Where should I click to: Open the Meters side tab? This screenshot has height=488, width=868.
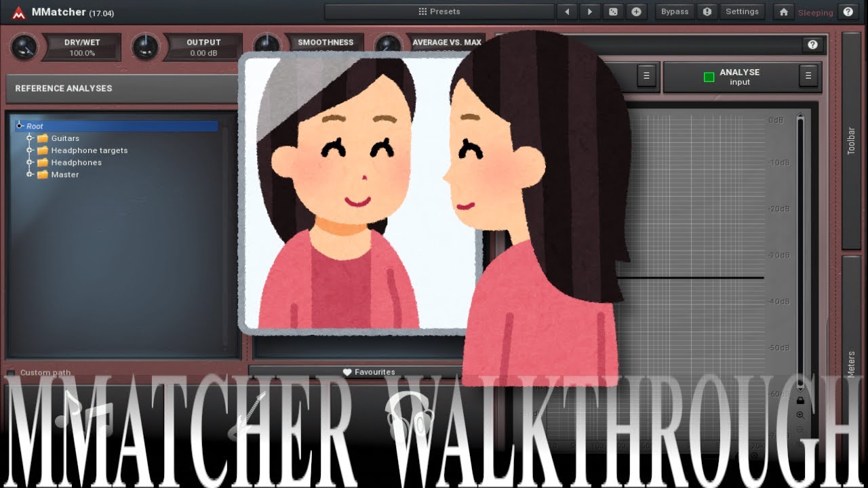pos(851,364)
